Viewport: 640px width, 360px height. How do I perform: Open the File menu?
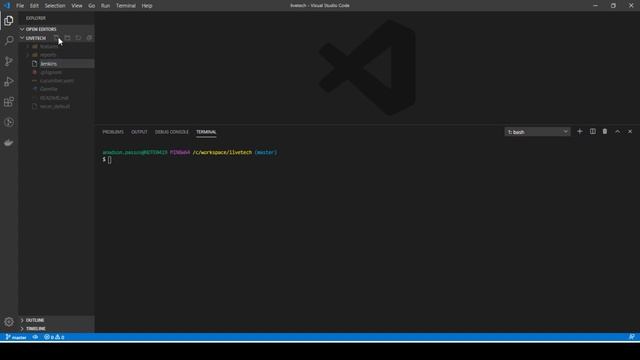(x=20, y=6)
